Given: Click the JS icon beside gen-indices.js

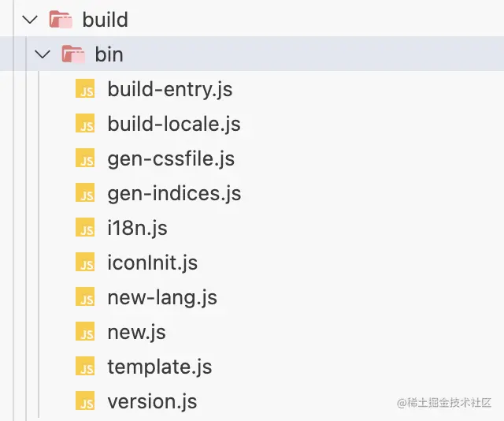Looking at the screenshot, I should (x=85, y=193).
